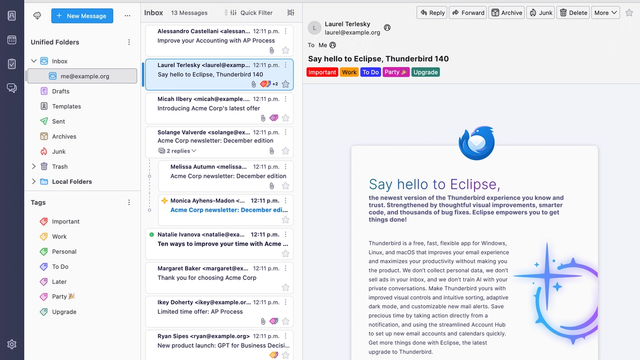Filter by Later tag in sidebar

coord(53,282)
